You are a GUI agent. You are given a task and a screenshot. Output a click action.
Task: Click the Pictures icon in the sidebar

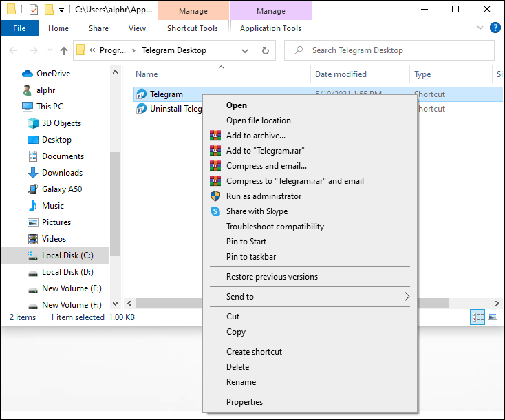(33, 222)
